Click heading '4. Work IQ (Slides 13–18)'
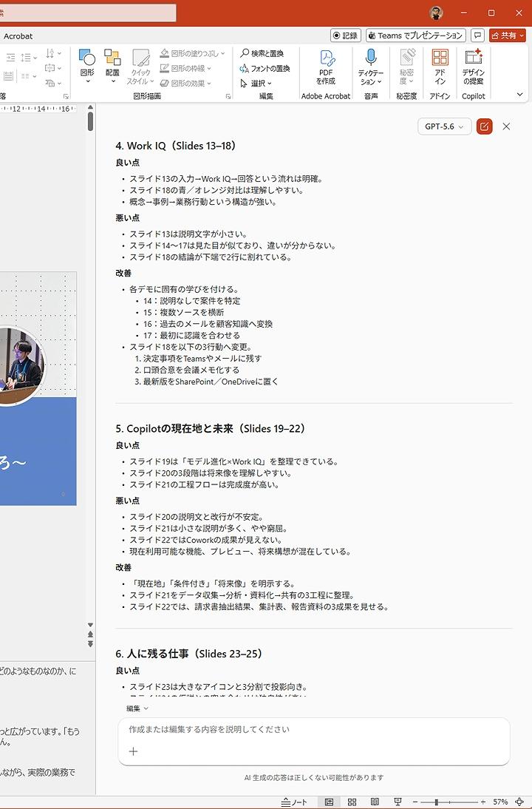The image size is (532, 809). [176, 146]
